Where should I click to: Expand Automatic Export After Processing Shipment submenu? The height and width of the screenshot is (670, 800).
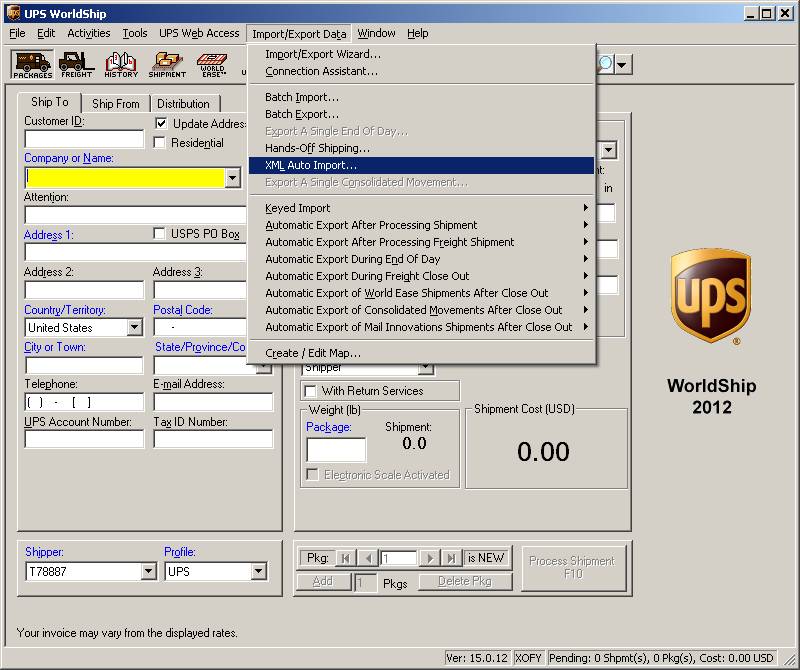421,225
